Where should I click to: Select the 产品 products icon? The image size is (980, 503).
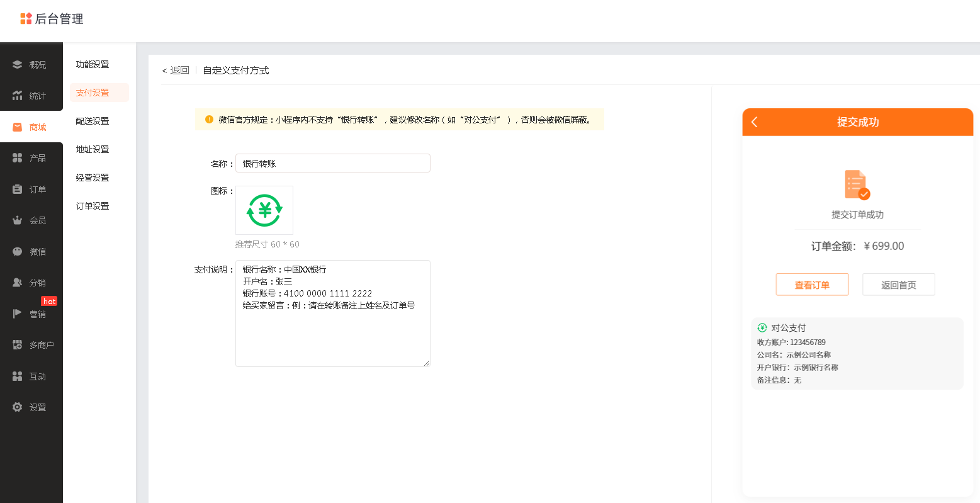point(18,158)
